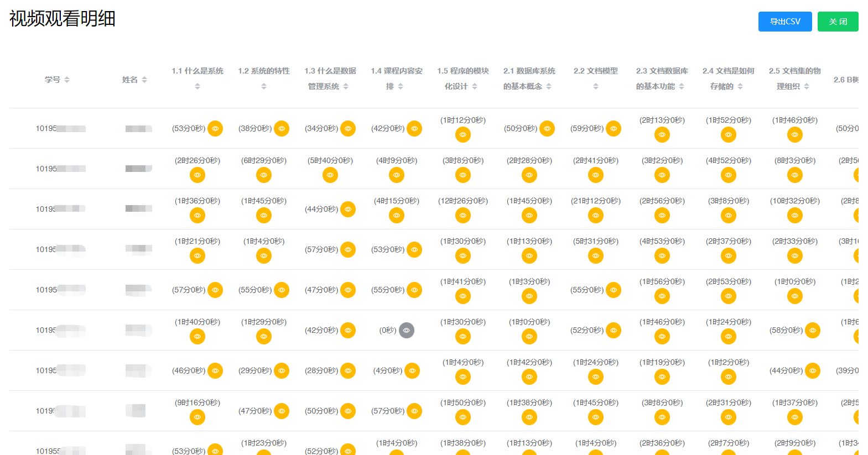This screenshot has width=868, height=455.
Task: Click the eye icon under (5时31分0秒)
Action: pyautogui.click(x=596, y=256)
